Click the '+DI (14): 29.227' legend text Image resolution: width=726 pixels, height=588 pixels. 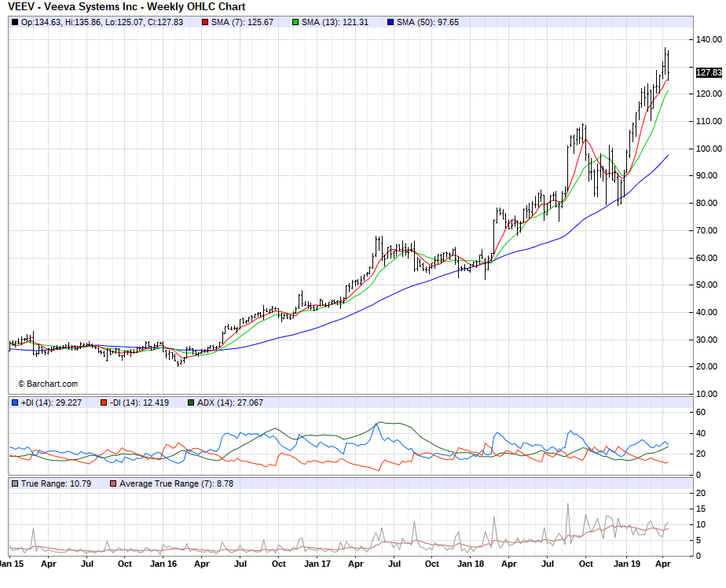click(x=51, y=402)
